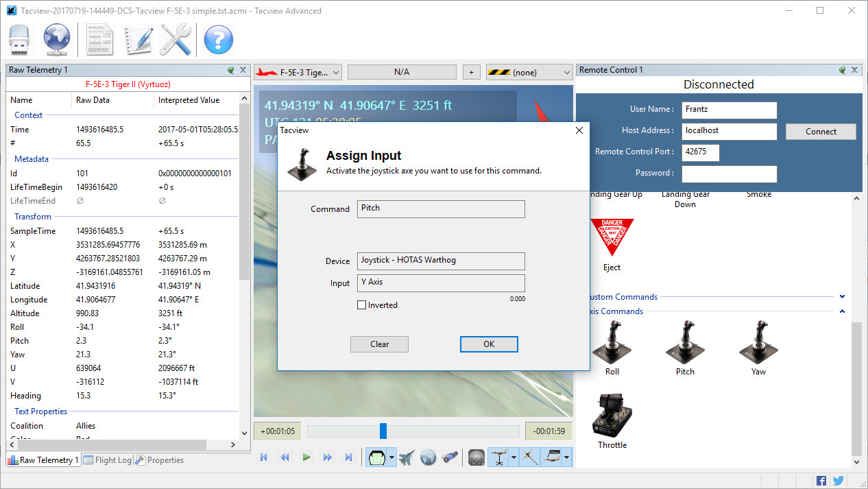Select the tools wrench icon in the toolbar
Screen dimensions: 868x489
point(176,40)
